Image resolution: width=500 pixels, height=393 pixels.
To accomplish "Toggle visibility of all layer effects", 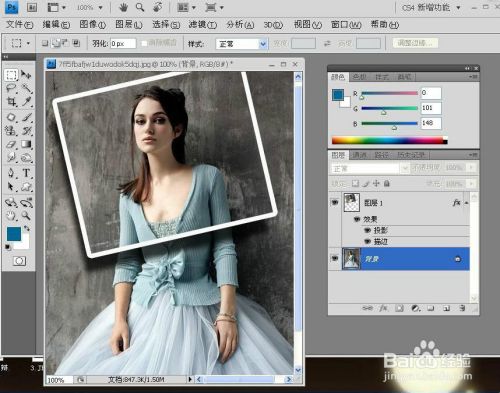I will coord(357,219).
